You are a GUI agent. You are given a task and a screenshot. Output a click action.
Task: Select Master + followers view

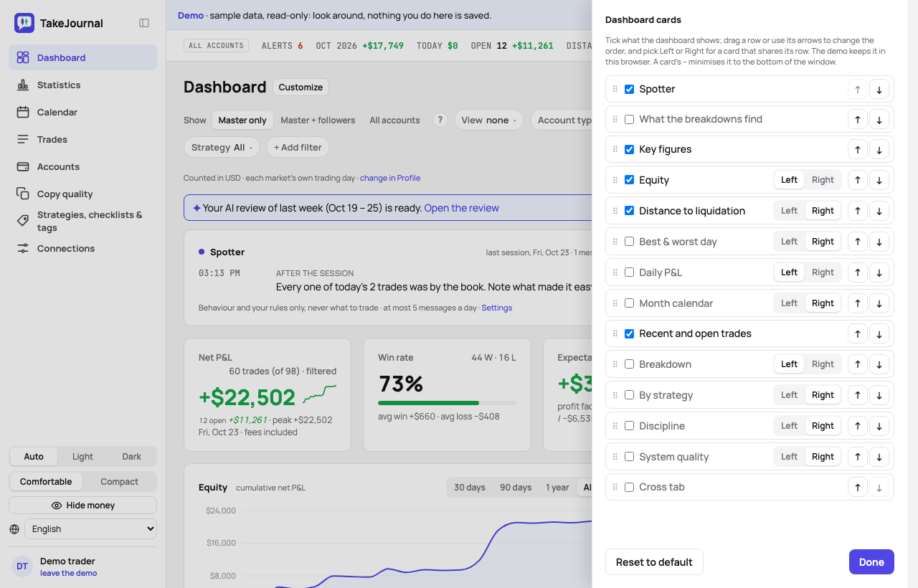click(318, 120)
